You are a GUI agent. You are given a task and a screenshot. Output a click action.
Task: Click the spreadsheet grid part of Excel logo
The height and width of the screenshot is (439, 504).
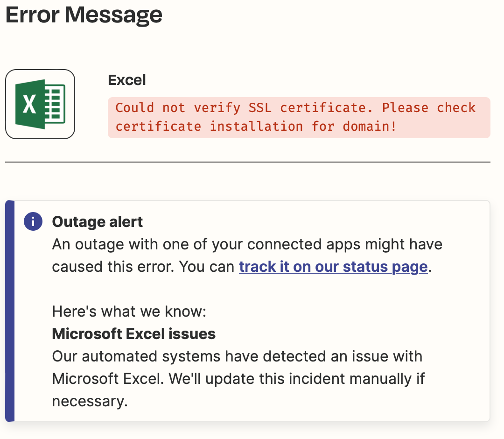click(55, 104)
